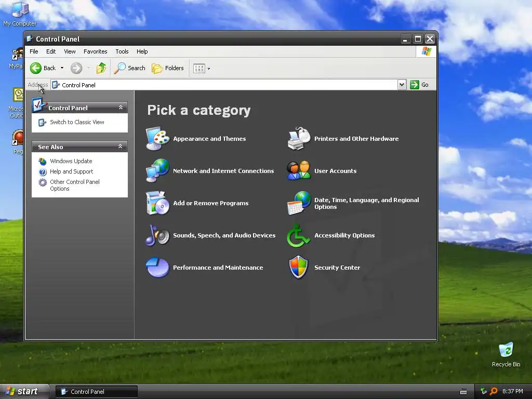
Task: Open the View menu
Action: click(x=70, y=51)
